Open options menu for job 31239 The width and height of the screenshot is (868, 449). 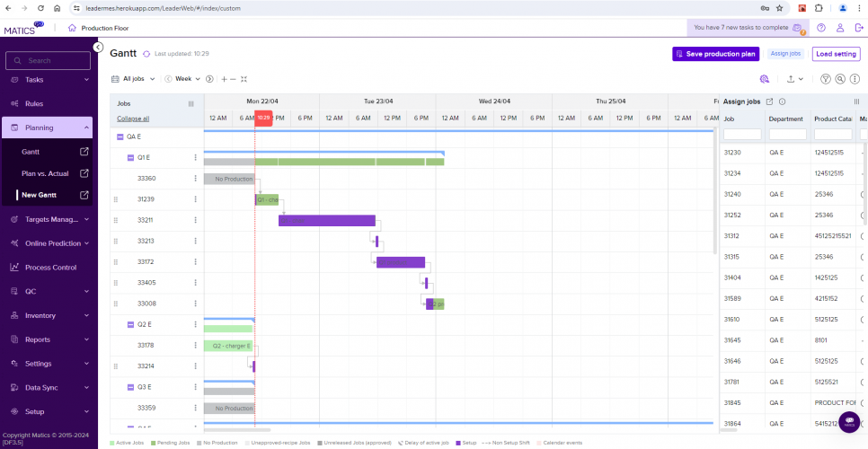click(x=195, y=199)
